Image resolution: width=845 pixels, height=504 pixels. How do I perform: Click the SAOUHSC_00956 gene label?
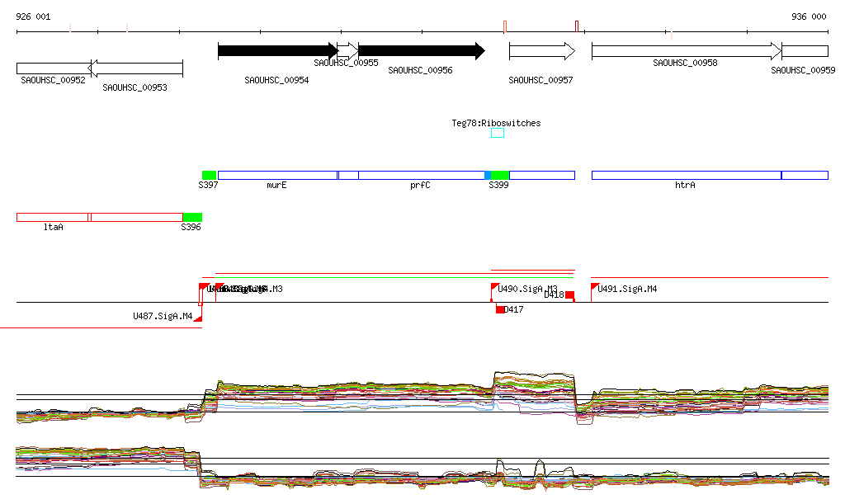tap(420, 71)
